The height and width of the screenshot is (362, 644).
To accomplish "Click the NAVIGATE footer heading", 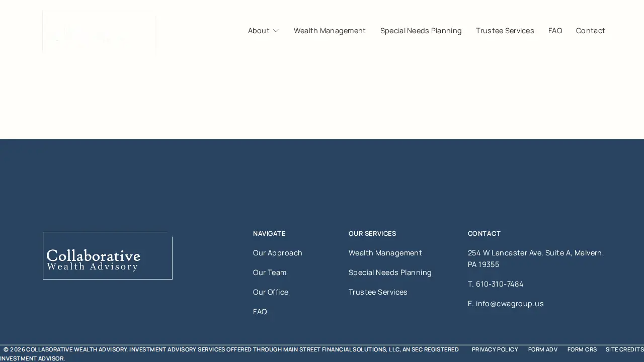I will [269, 233].
